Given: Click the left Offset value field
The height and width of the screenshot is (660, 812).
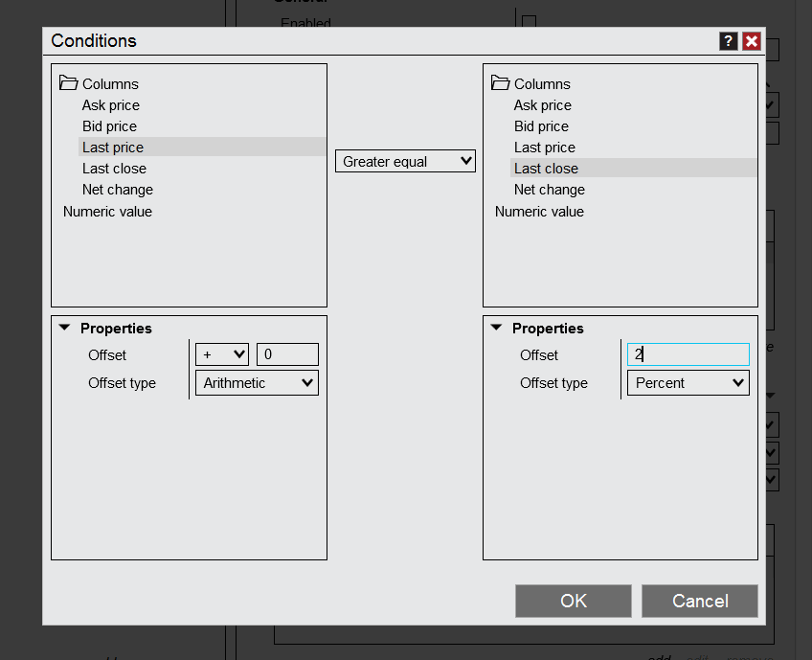Looking at the screenshot, I should coord(287,354).
